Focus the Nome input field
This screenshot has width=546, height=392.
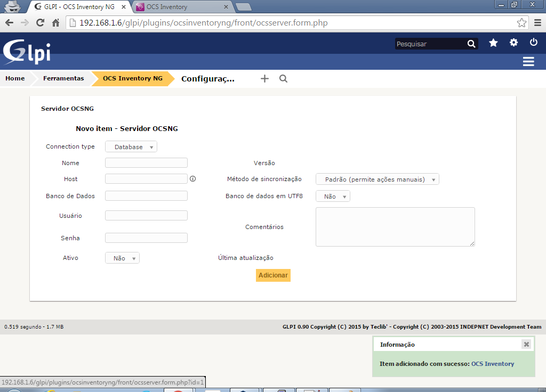pyautogui.click(x=146, y=163)
